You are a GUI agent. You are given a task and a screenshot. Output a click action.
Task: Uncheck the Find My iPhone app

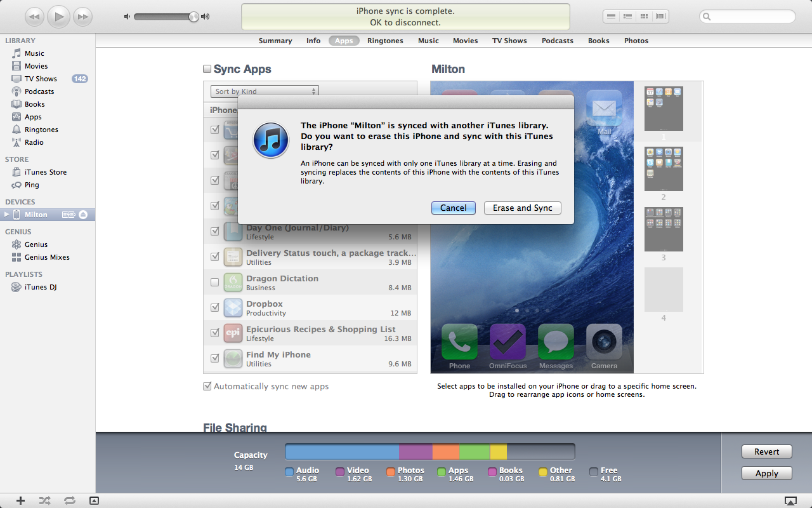(215, 358)
